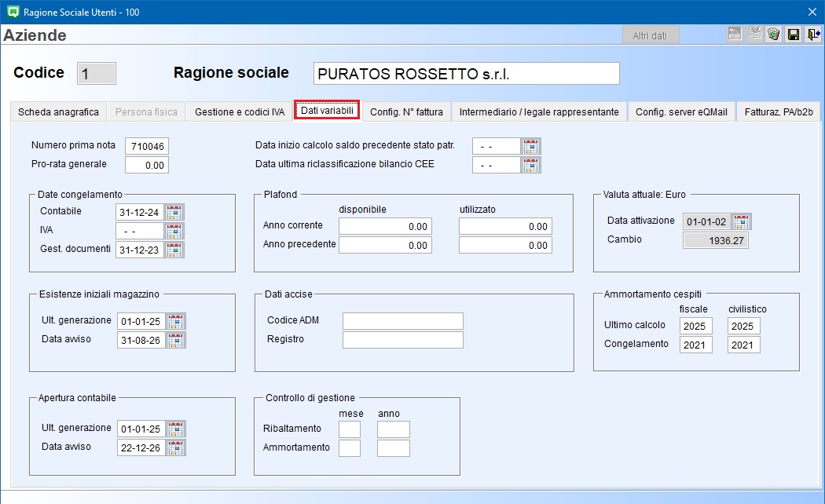Click Gest. documenti date field 31-12-23

click(x=139, y=250)
